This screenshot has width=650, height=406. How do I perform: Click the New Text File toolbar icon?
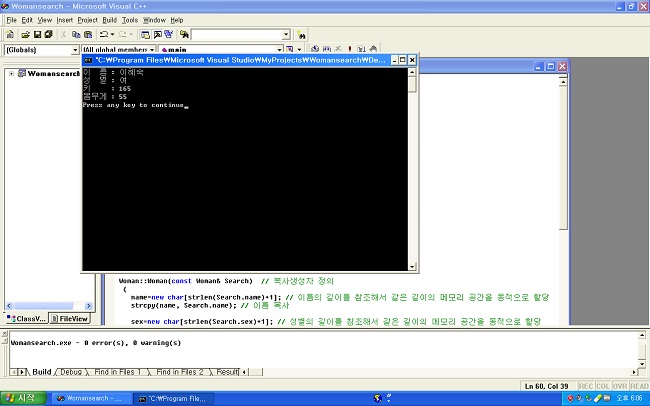(10, 34)
